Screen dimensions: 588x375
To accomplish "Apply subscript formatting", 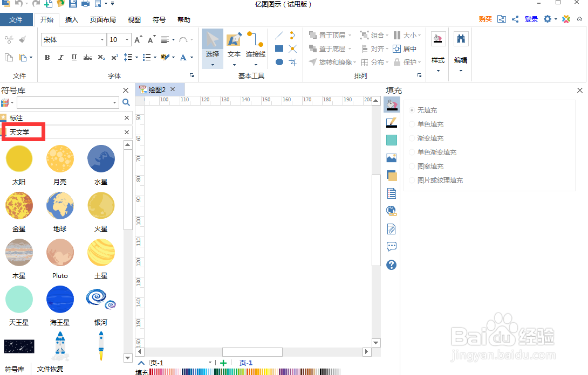I will (101, 57).
